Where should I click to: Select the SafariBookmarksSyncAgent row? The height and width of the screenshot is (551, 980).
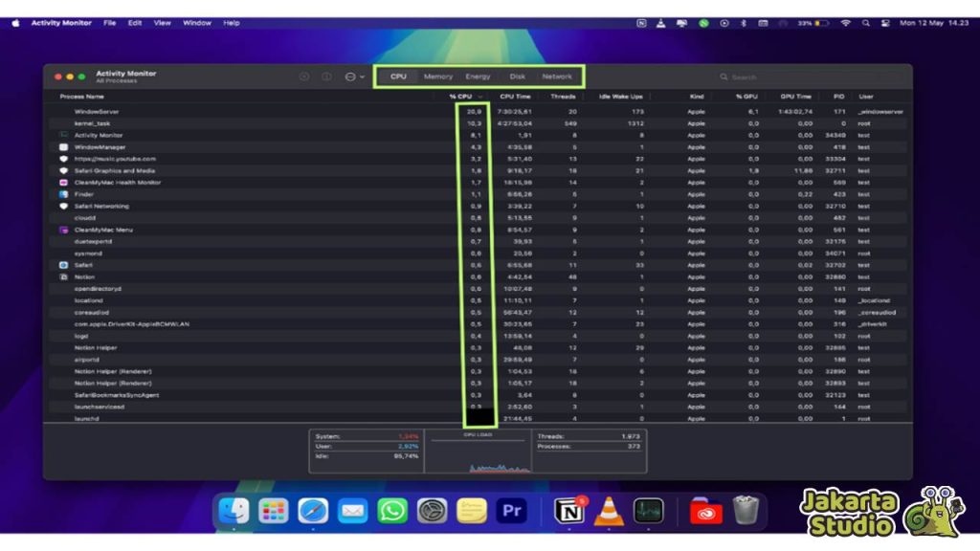pos(479,395)
